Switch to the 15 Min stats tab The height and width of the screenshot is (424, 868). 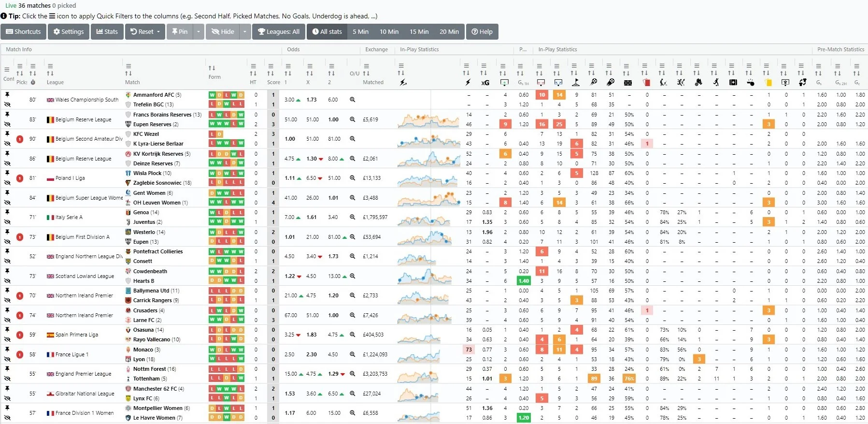[419, 31]
